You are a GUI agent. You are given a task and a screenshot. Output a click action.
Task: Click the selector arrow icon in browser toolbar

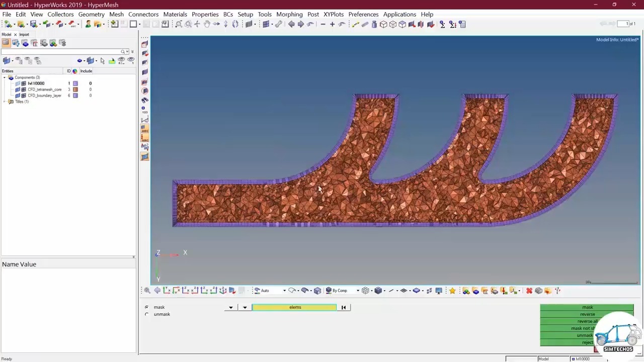tap(103, 61)
